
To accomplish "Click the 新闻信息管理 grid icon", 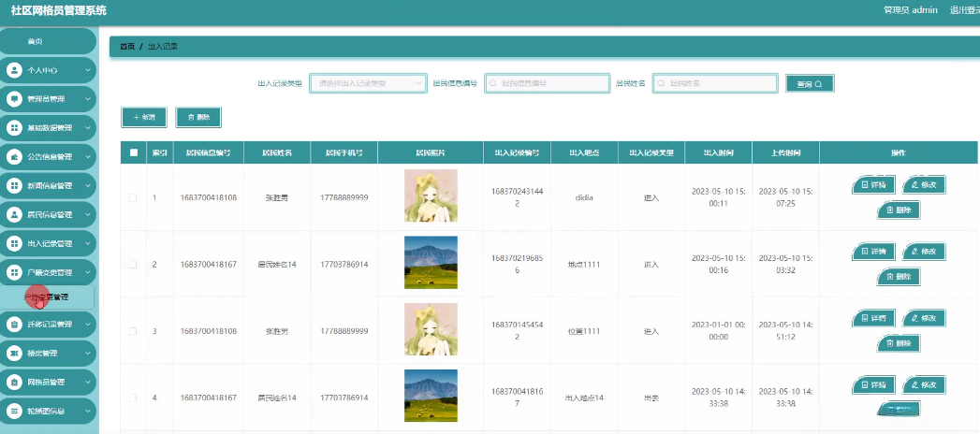I will tap(14, 185).
